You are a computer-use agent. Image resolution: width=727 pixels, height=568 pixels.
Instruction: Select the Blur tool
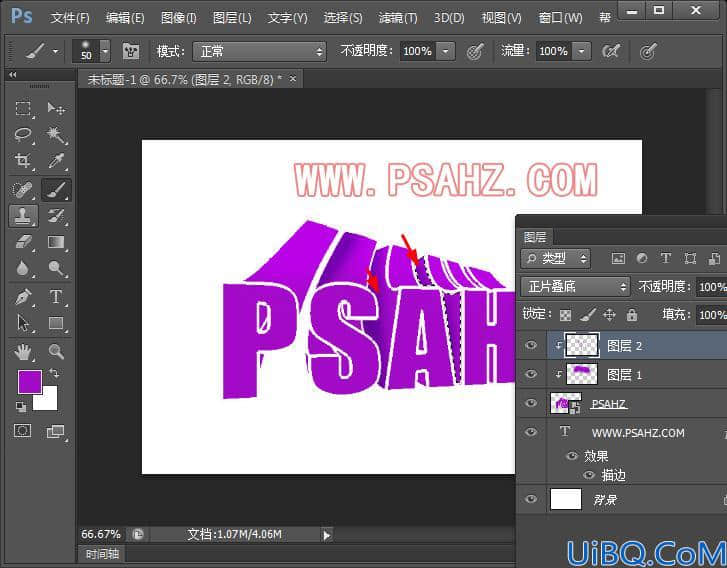23,268
